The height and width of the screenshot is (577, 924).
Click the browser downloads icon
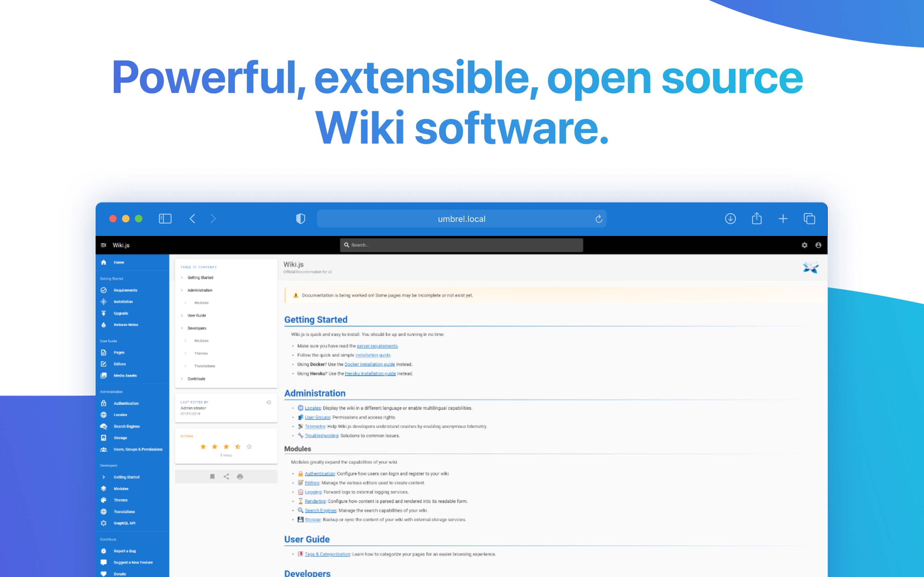point(730,219)
